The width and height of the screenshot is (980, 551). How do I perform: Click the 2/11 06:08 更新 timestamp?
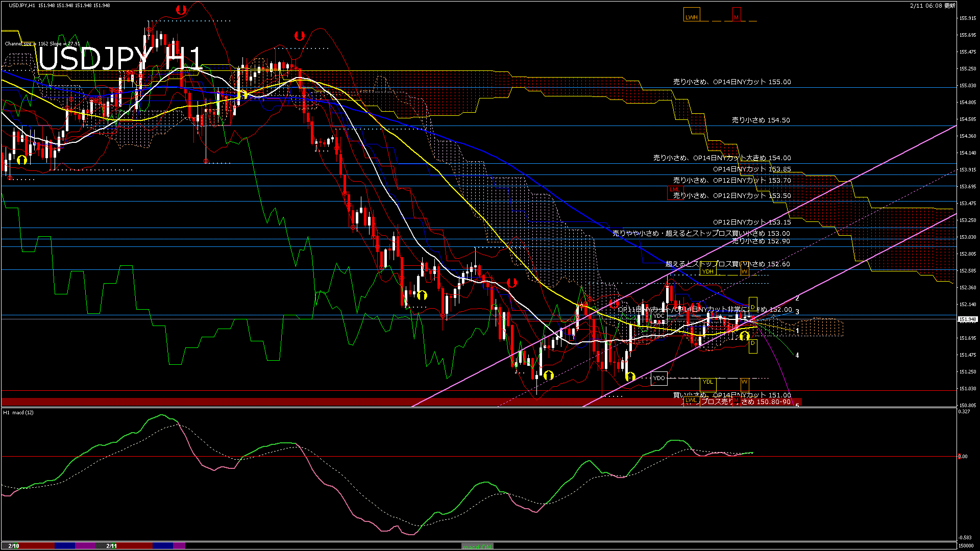(933, 6)
